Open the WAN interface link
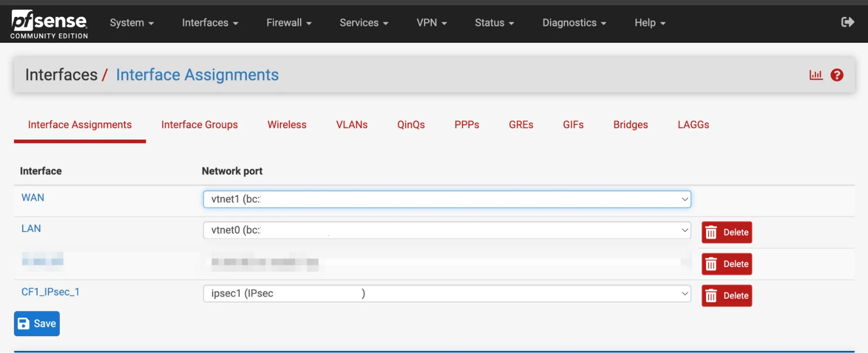The width and height of the screenshot is (868, 353). 33,198
